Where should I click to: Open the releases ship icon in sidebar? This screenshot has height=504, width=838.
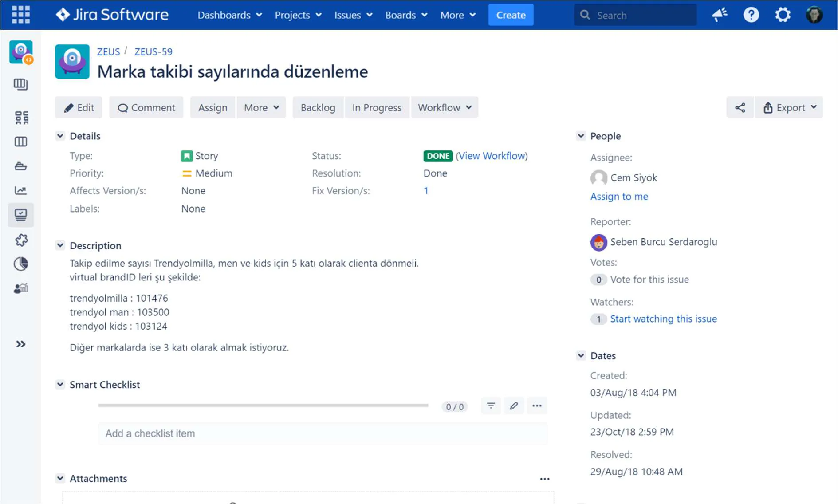coord(21,166)
